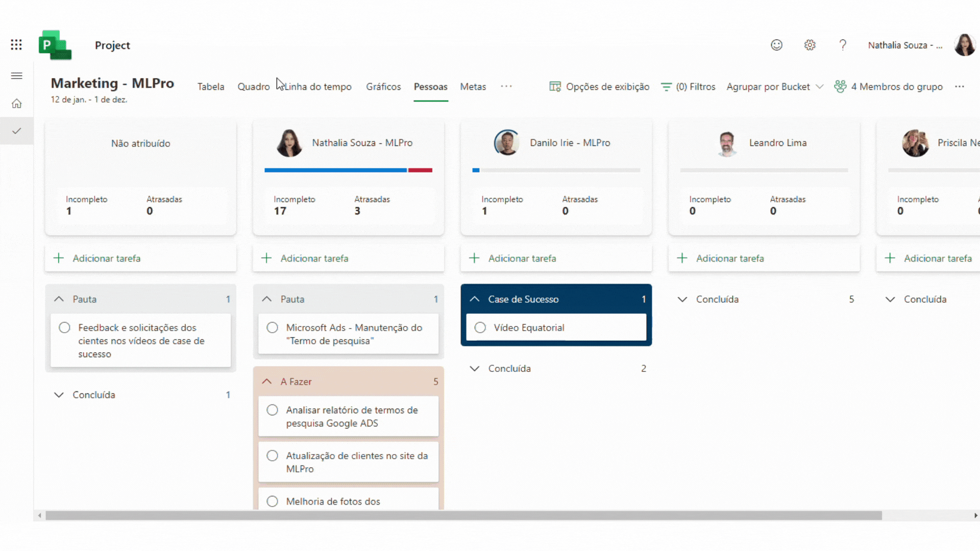The image size is (980, 551).
Task: Click Priscila column avatar
Action: (x=915, y=143)
